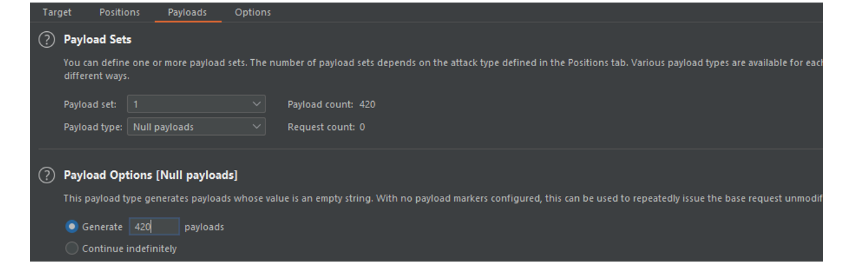Select the Generate payloads radio button
Viewport: 868px width, 266px height.
click(72, 227)
